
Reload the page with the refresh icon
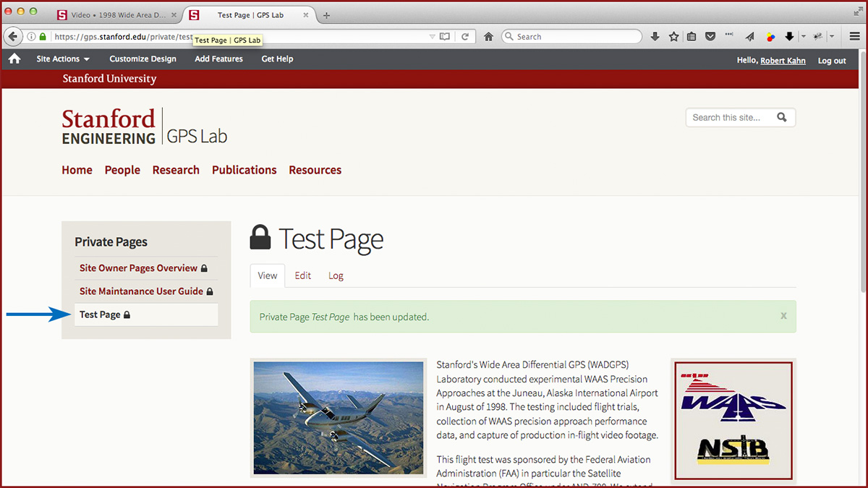(465, 37)
